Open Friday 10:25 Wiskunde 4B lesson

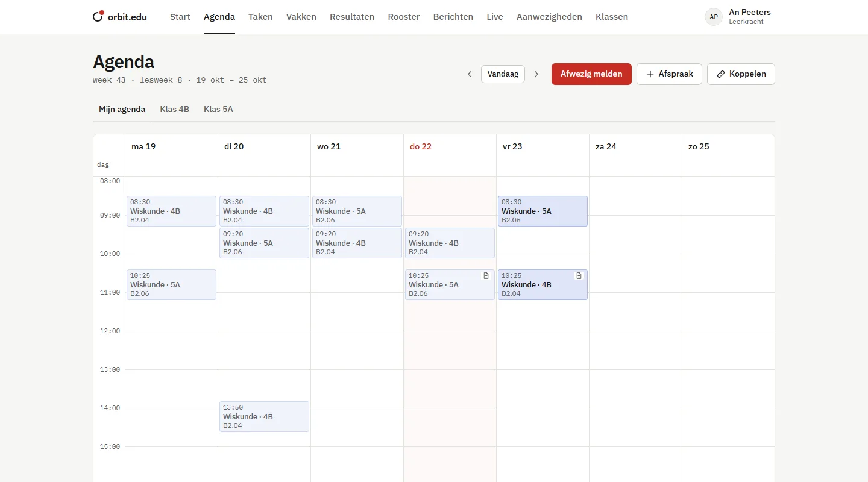pos(542,284)
